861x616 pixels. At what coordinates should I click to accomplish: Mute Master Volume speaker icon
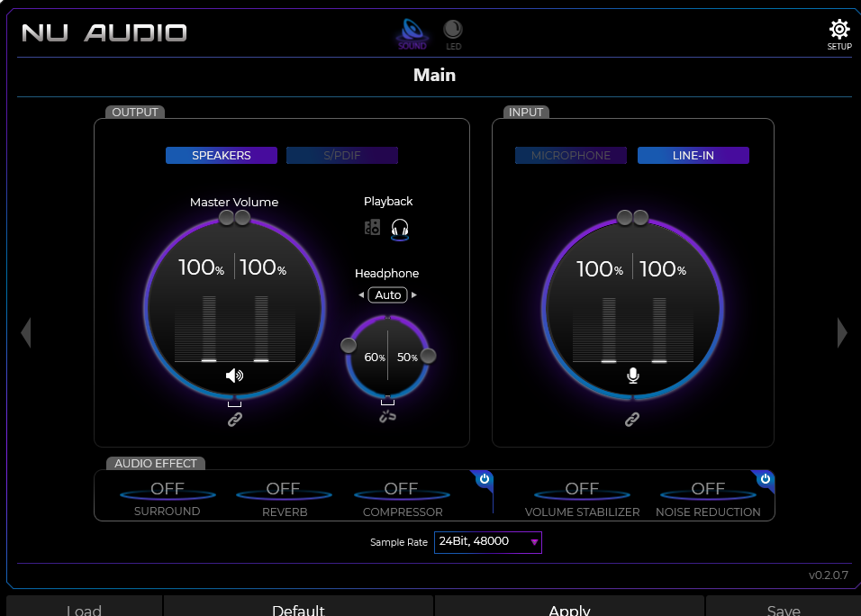click(234, 376)
